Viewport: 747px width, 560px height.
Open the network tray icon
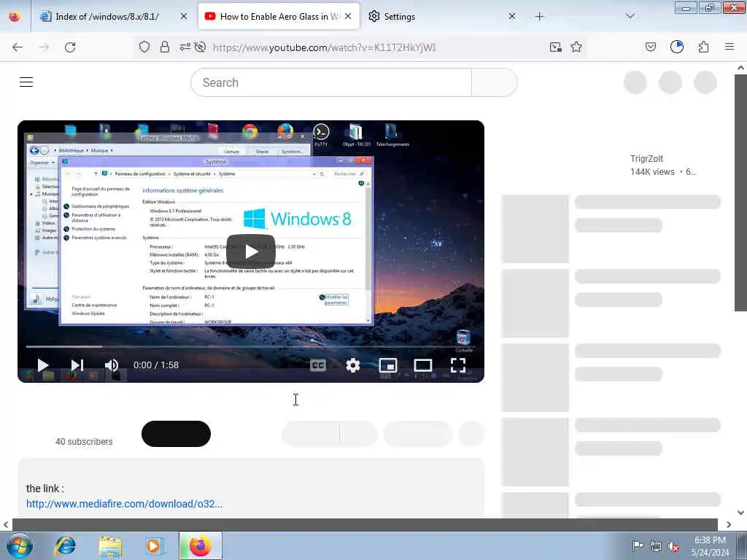[x=656, y=546]
